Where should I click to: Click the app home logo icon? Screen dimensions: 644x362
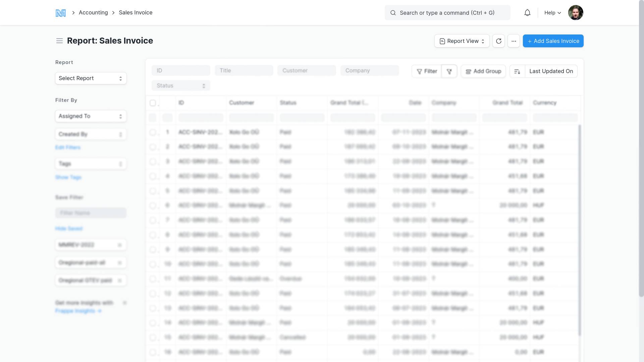point(60,13)
